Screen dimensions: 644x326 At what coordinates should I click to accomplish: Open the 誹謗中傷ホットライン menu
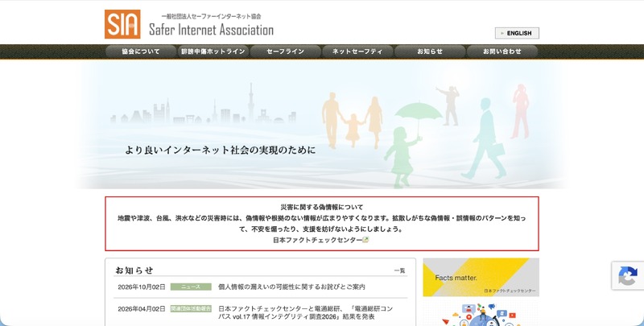click(213, 52)
